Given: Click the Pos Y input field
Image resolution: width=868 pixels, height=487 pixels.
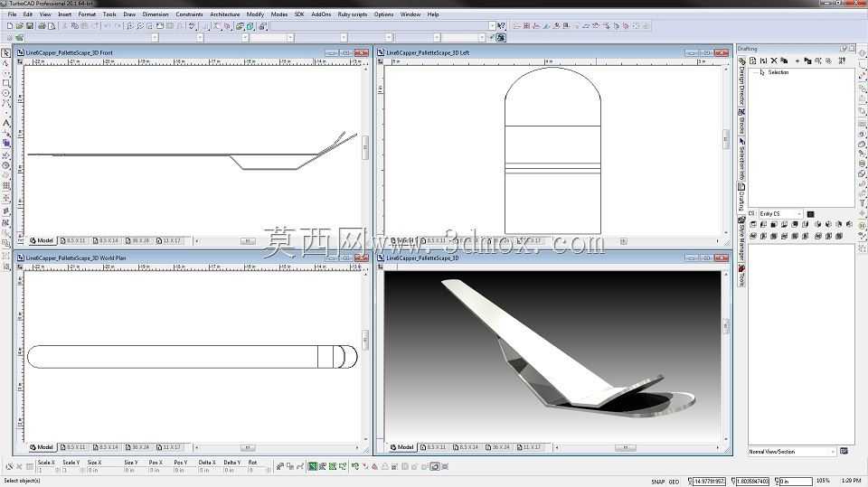Looking at the screenshot, I should pyautogui.click(x=185, y=471).
